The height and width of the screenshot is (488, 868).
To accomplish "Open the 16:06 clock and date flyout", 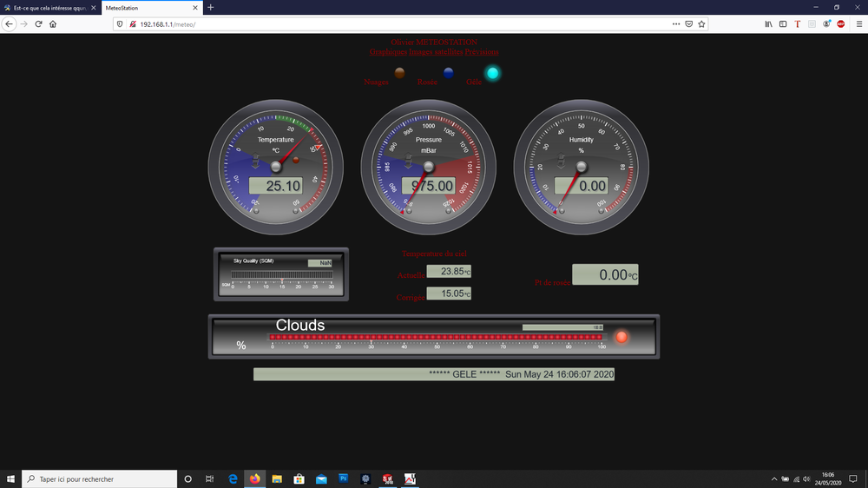I will point(827,479).
